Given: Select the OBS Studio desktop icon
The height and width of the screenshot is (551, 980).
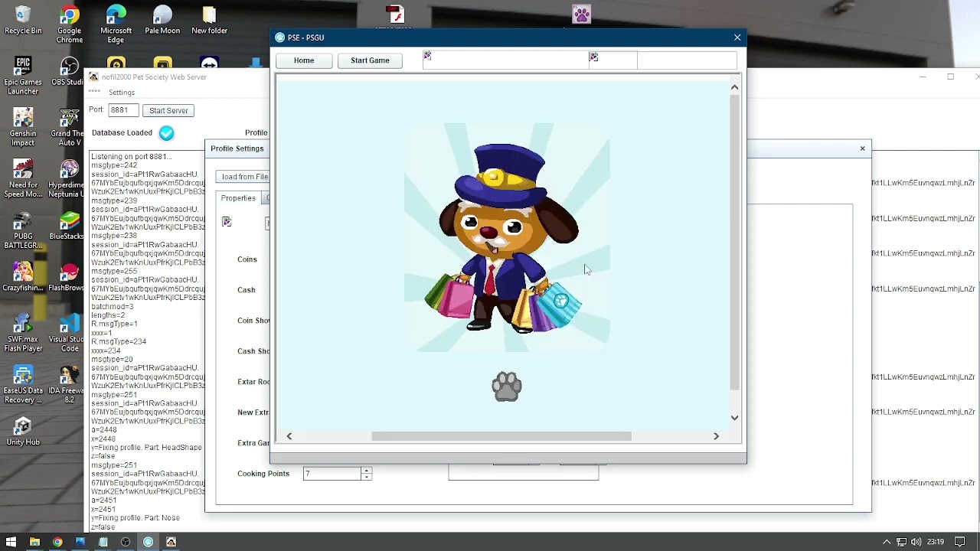Looking at the screenshot, I should (70, 72).
